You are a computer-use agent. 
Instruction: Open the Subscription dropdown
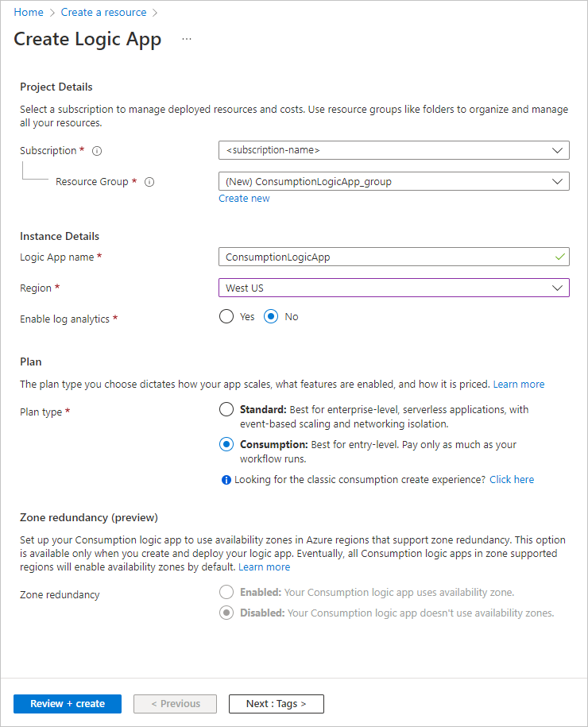(393, 150)
